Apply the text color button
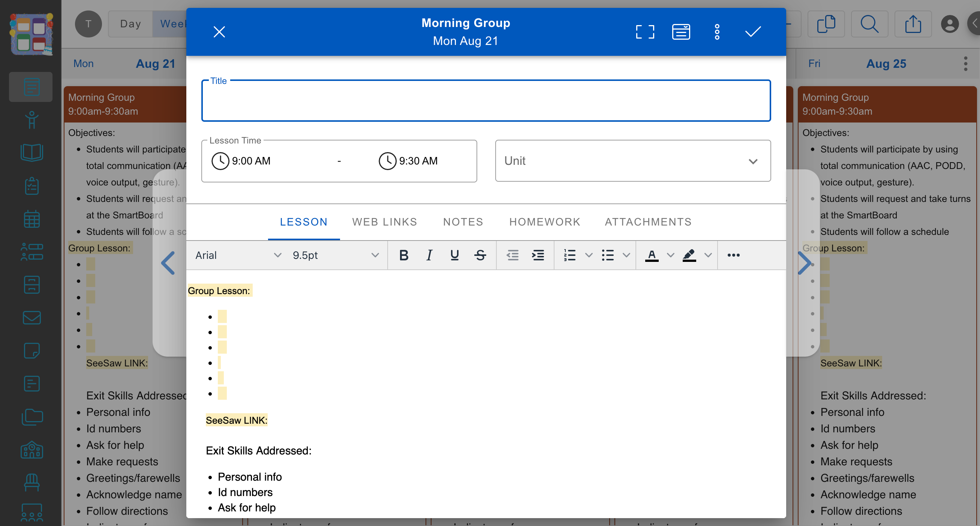The width and height of the screenshot is (980, 526). point(652,255)
